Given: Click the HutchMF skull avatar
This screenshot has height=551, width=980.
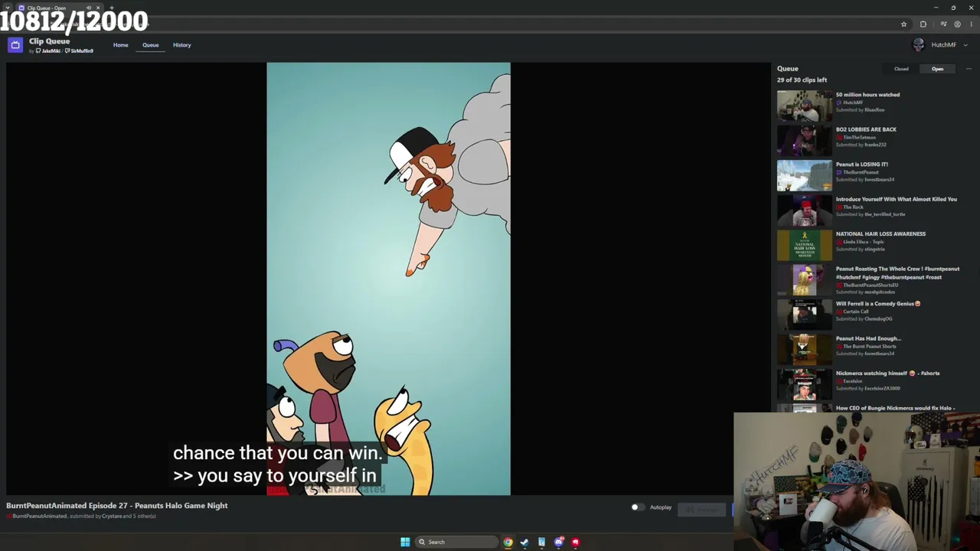Looking at the screenshot, I should (919, 45).
